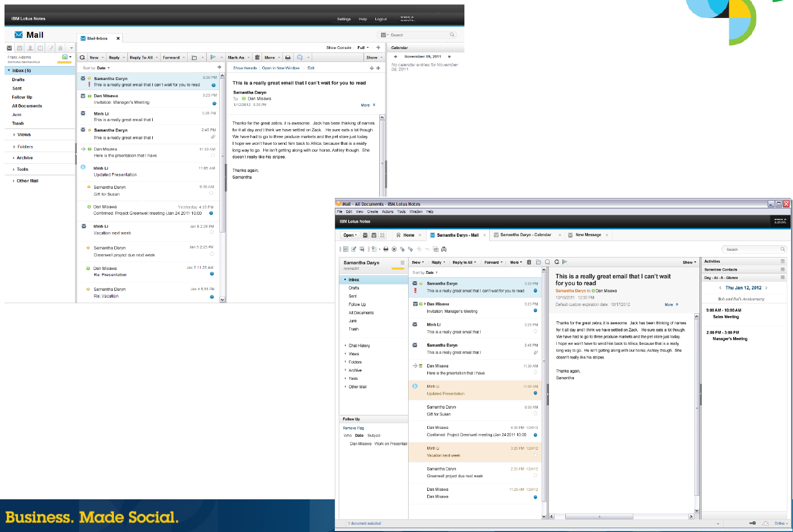Click previous day arrow beside Thu Jan 12, 2012
The image size is (793, 532).
tap(720, 288)
